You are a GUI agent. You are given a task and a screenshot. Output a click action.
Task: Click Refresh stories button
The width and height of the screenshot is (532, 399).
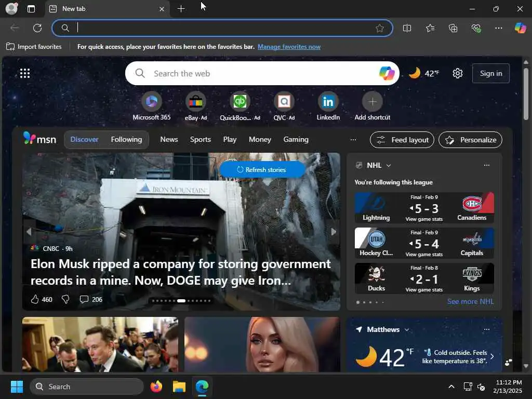click(262, 170)
